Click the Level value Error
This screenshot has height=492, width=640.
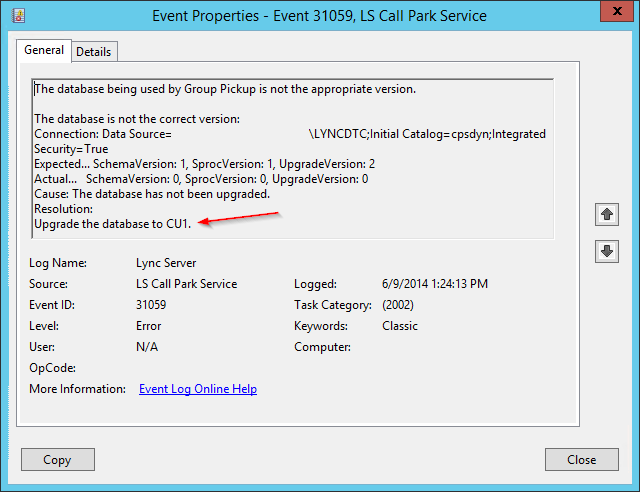point(149,326)
